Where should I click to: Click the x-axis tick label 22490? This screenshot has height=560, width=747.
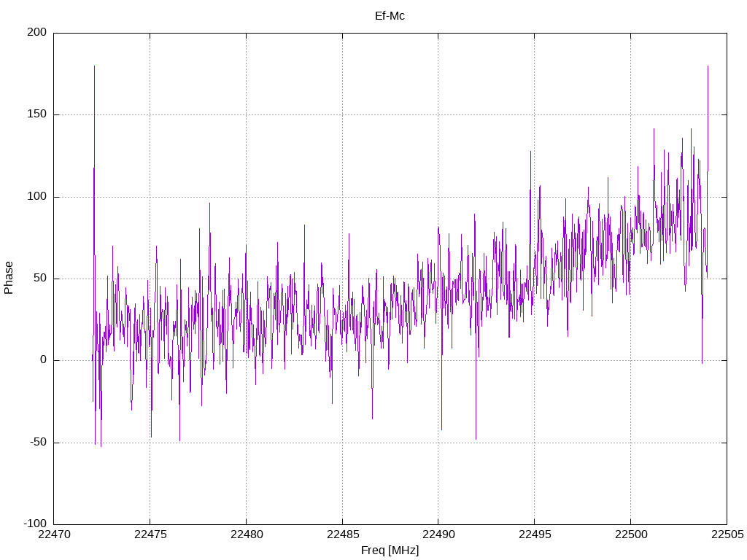(x=438, y=534)
